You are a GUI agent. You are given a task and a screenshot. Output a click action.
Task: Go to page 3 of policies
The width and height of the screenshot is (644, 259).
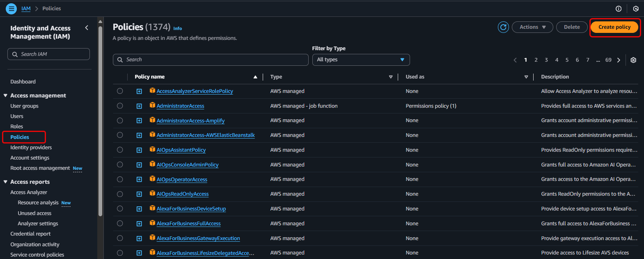tap(546, 60)
